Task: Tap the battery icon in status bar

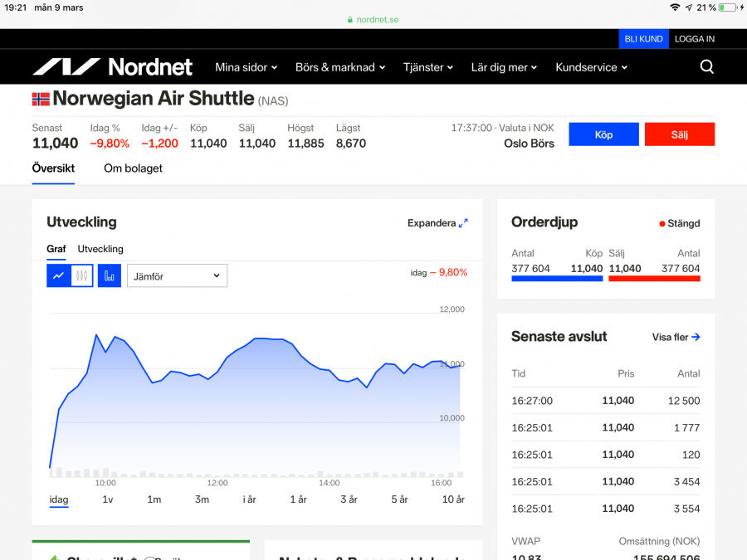Action: tap(729, 7)
